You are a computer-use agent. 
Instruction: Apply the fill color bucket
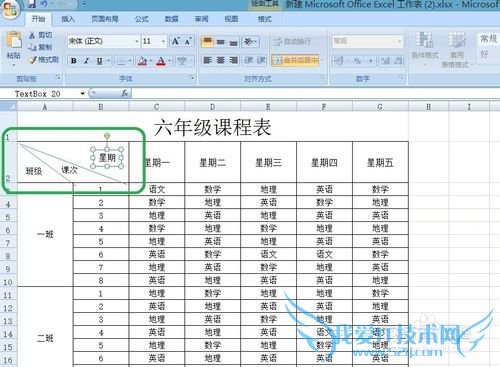[143, 61]
